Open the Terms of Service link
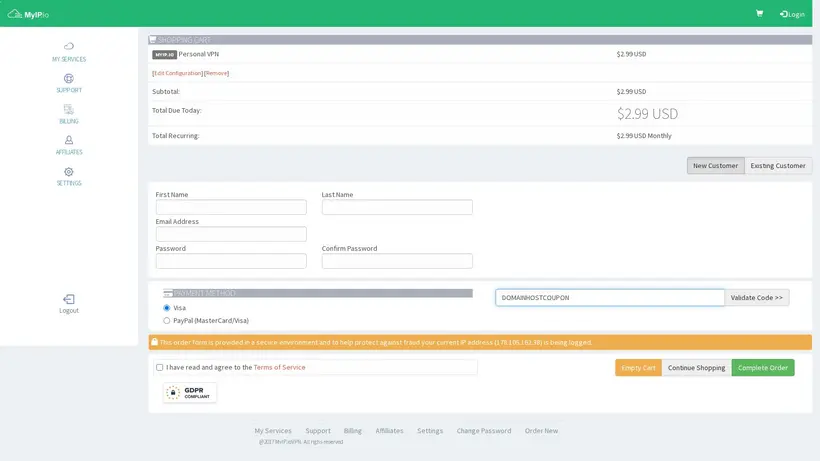Image resolution: width=820 pixels, height=461 pixels. pos(279,367)
